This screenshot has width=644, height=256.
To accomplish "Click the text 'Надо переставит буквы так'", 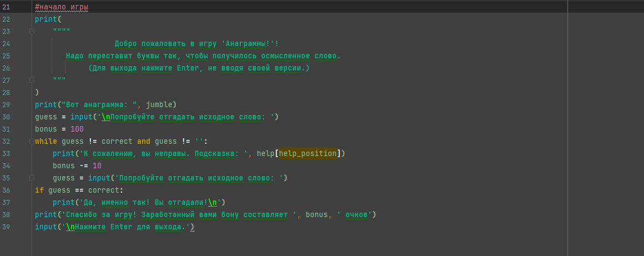I will tap(121, 56).
